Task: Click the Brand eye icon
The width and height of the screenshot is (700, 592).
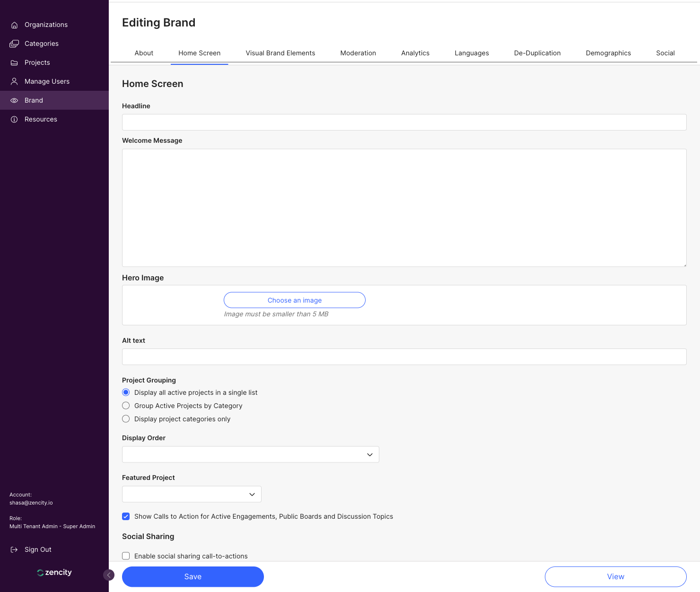Action: (14, 100)
